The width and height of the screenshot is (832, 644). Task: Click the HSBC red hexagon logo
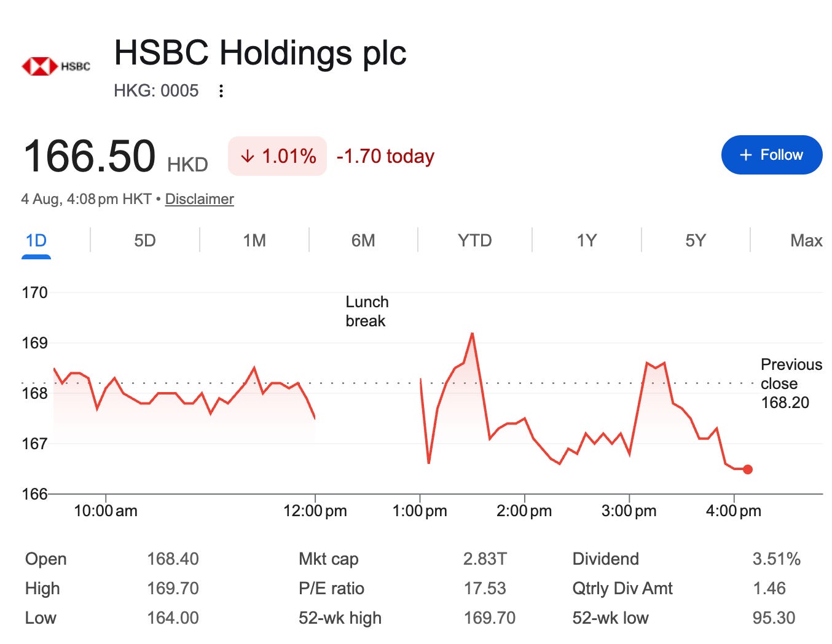39,66
